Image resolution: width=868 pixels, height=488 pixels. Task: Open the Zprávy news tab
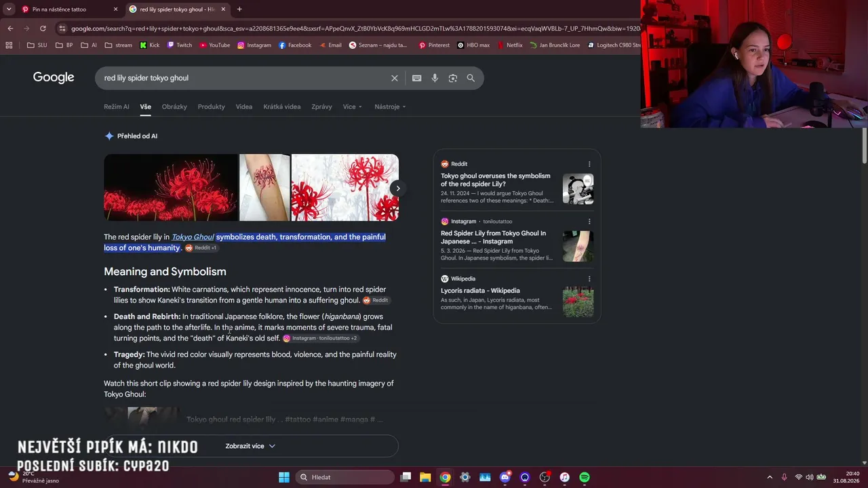click(321, 106)
